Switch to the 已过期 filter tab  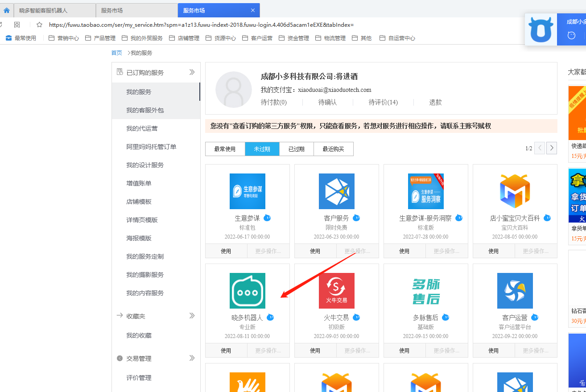(297, 149)
